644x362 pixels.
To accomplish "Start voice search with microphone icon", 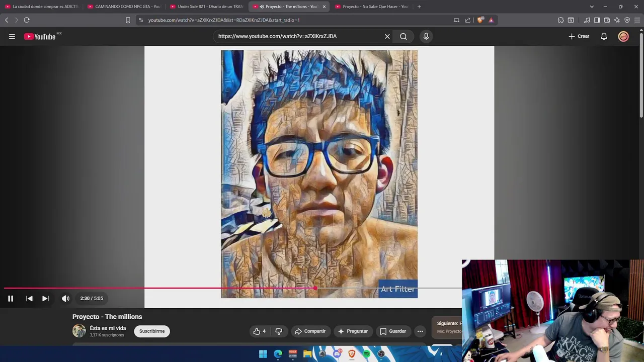I will [426, 36].
